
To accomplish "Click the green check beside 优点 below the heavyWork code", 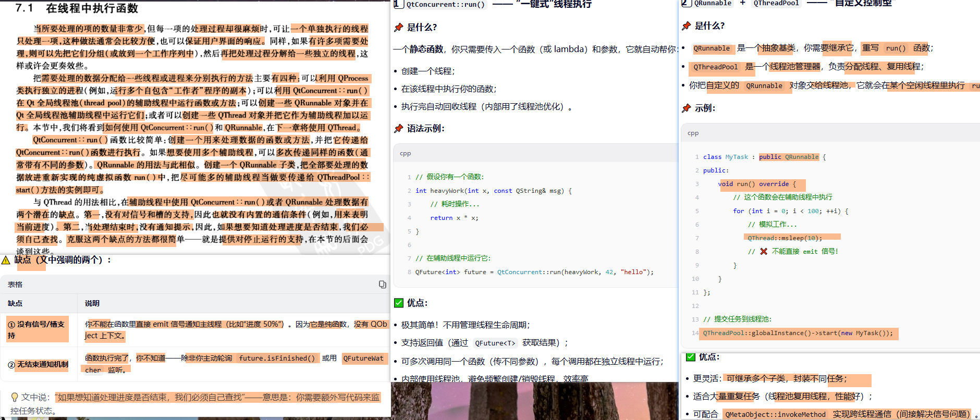I will click(x=399, y=303).
